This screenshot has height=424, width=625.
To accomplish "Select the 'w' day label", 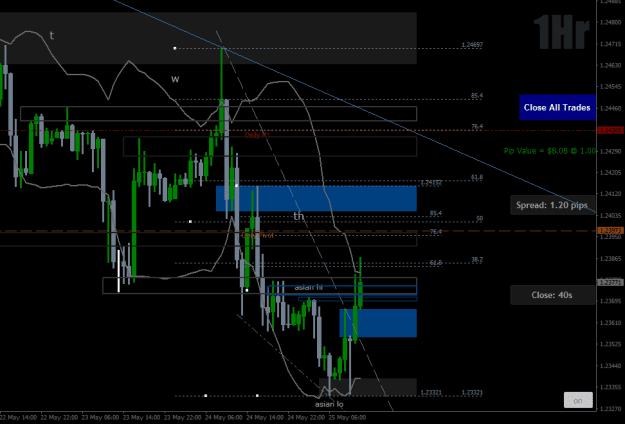I will (175, 79).
